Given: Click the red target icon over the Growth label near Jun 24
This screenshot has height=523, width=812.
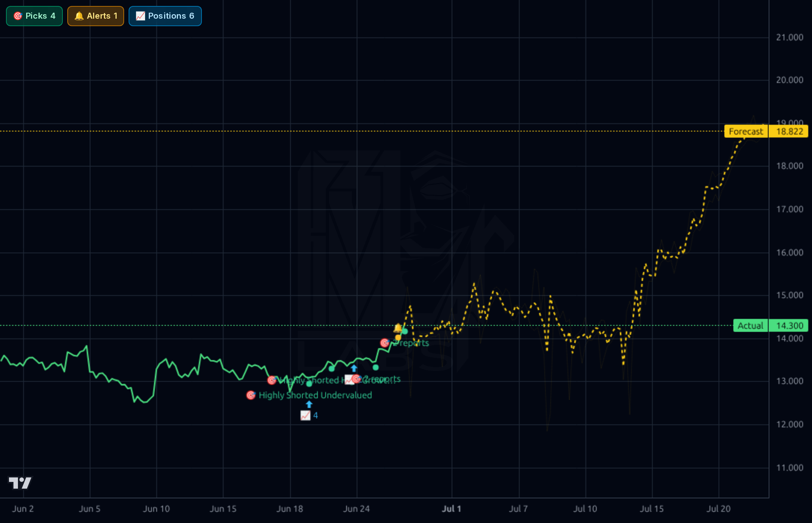Looking at the screenshot, I should [x=356, y=379].
